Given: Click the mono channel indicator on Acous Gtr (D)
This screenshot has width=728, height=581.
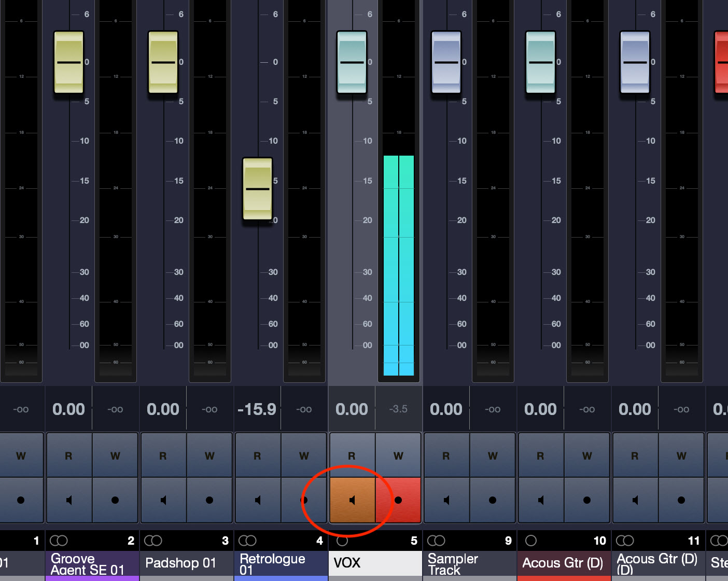Looking at the screenshot, I should click(531, 540).
